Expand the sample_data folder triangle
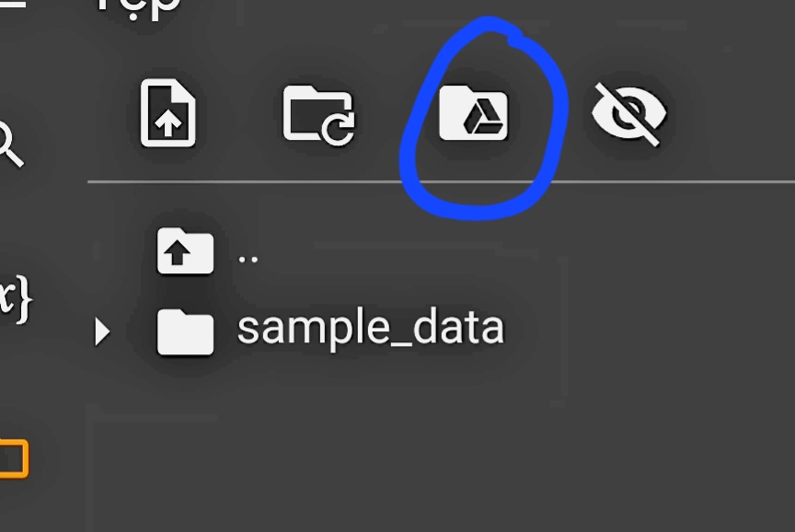The image size is (795, 532). (x=102, y=332)
